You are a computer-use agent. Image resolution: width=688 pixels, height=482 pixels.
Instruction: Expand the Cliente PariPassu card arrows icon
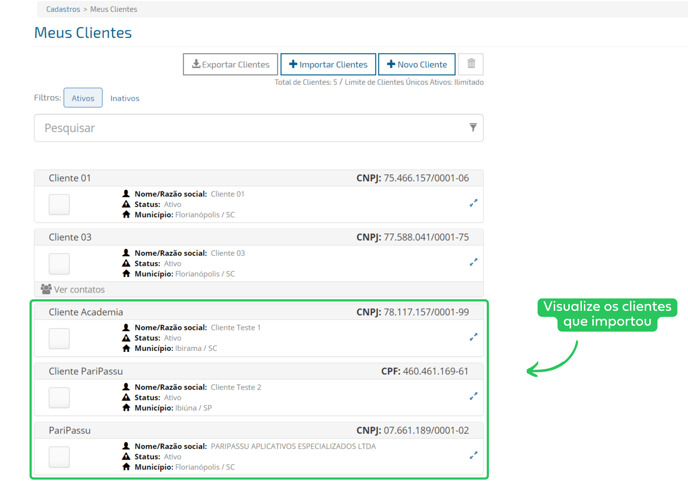473,396
